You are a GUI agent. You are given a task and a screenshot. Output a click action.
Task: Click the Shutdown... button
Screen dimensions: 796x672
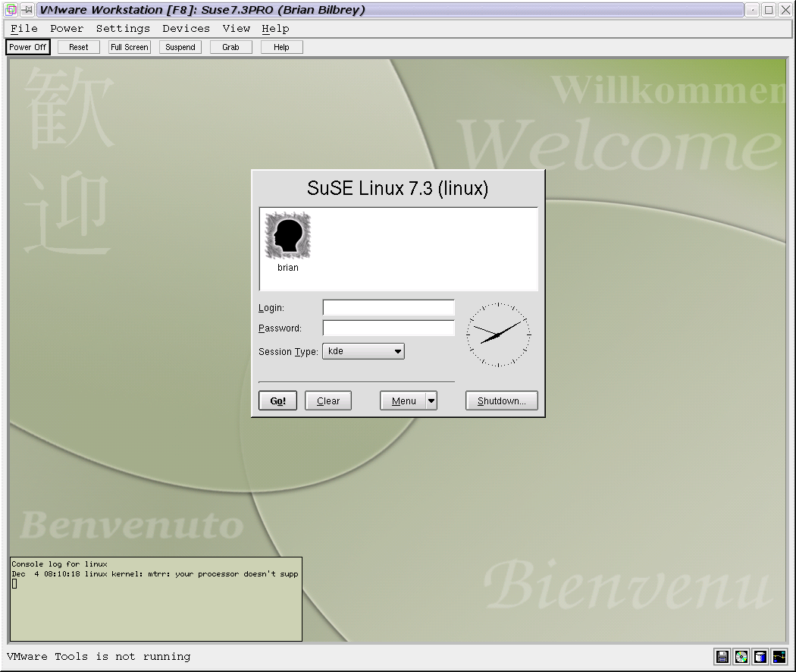[x=501, y=401]
